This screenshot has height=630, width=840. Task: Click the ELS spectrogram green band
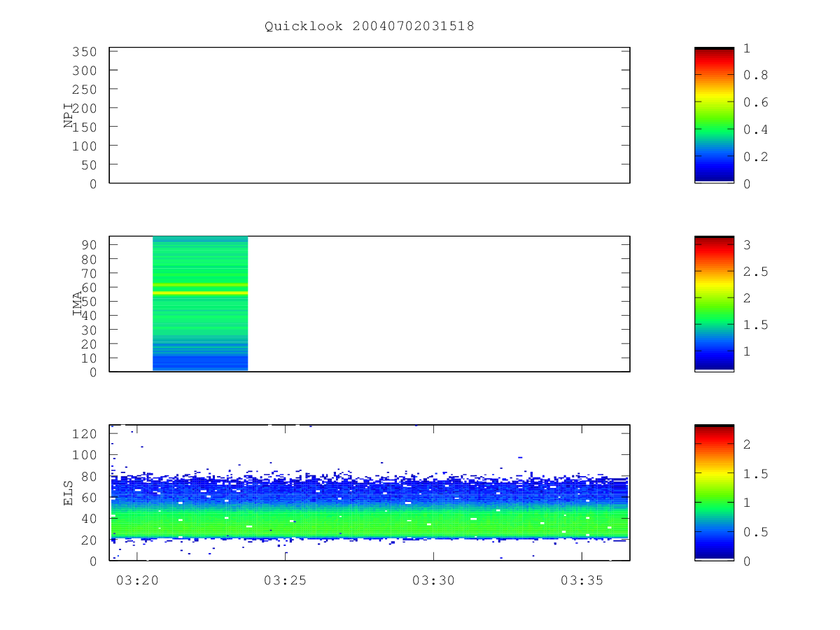point(370,521)
